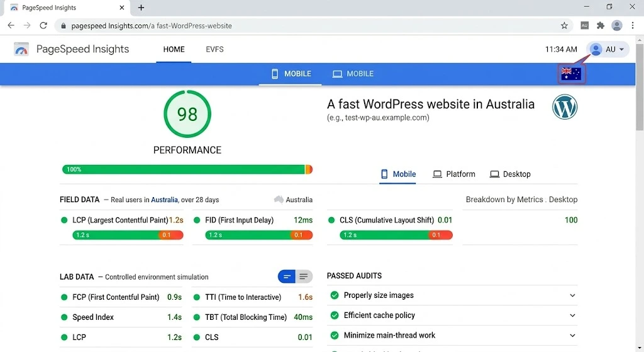Viewport: 644px width, 352px height.
Task: Select the HOME navigation tab
Action: click(174, 49)
